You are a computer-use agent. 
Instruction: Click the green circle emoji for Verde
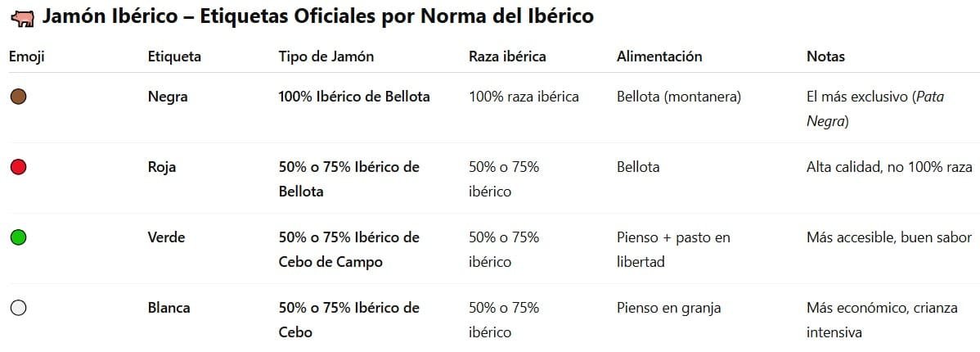(19, 237)
